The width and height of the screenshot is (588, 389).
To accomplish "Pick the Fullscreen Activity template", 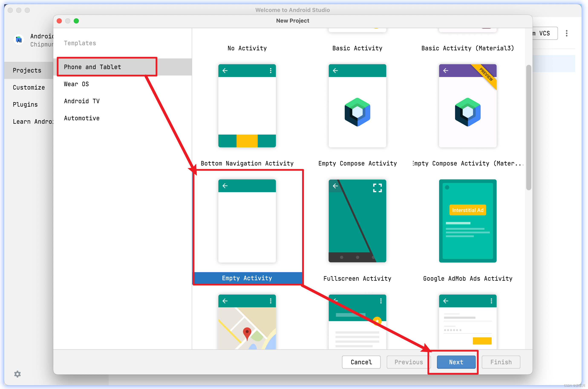I will tap(357, 221).
